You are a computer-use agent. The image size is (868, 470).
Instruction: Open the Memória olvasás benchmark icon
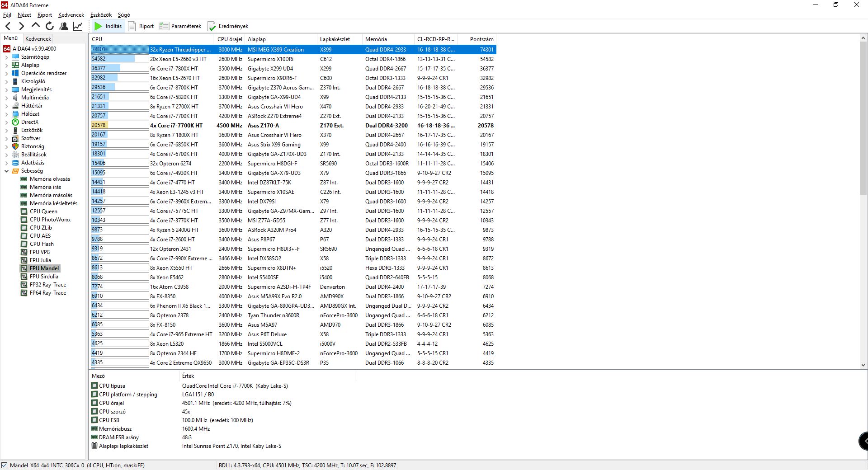tap(24, 179)
